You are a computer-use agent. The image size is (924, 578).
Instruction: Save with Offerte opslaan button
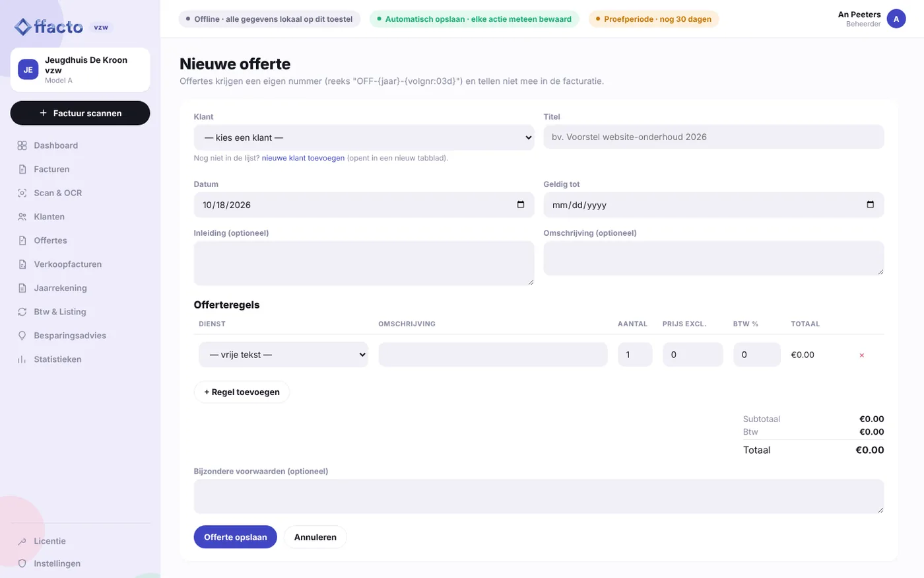coord(235,537)
